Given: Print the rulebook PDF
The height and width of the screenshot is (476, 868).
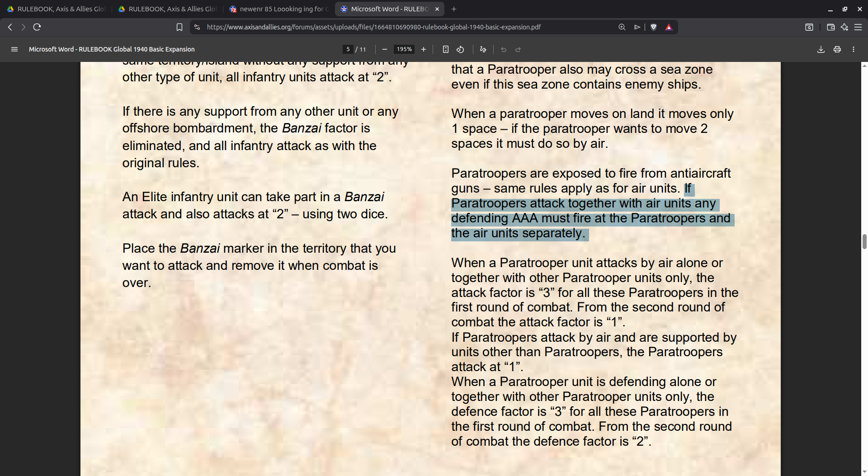Looking at the screenshot, I should pos(837,49).
